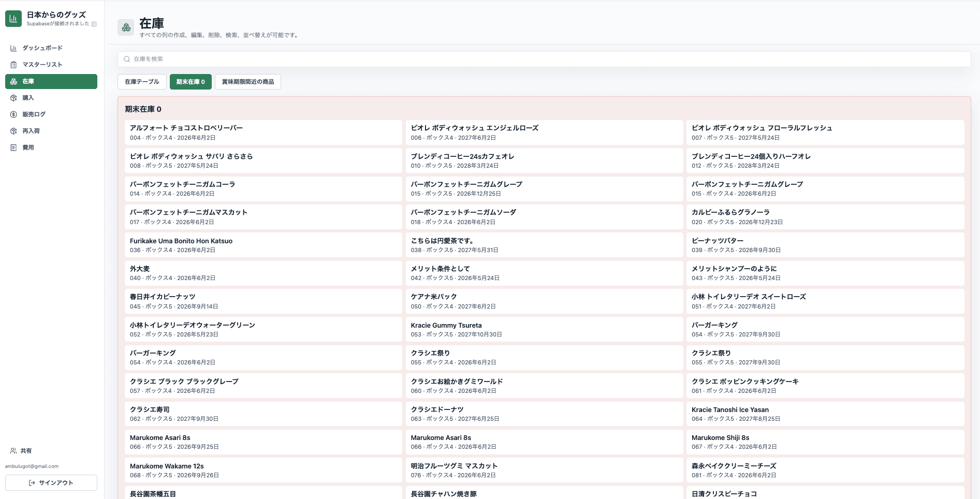Click Marukome Shiji 8s card

825,442
